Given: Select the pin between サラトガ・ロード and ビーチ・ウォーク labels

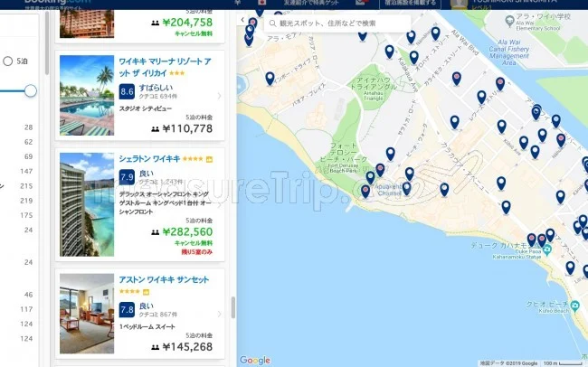Looking at the screenshot, I should point(391,154).
